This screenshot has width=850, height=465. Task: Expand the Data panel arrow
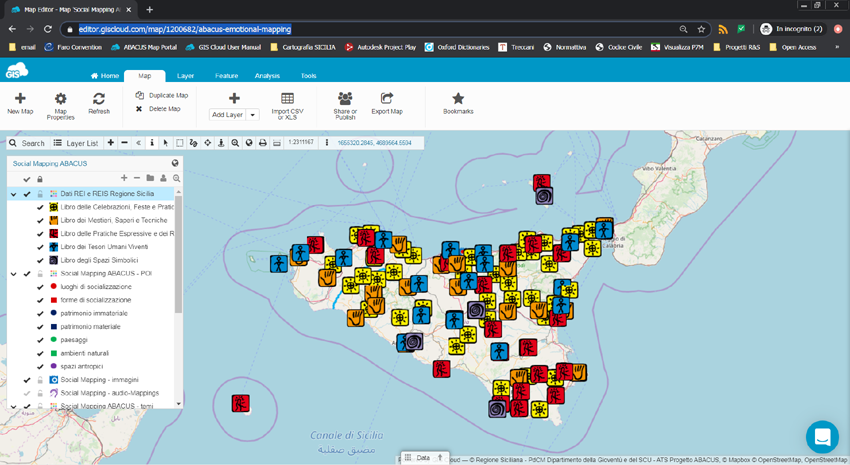(x=440, y=457)
